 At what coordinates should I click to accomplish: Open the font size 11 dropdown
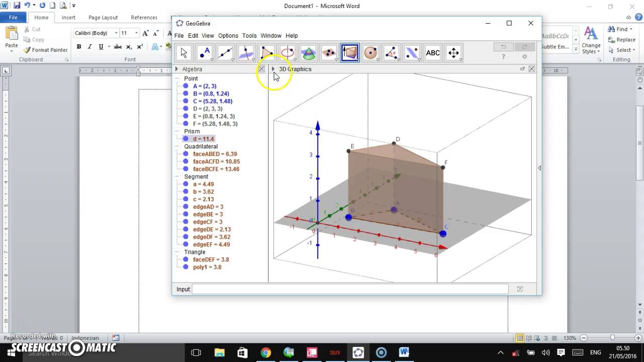tap(136, 33)
